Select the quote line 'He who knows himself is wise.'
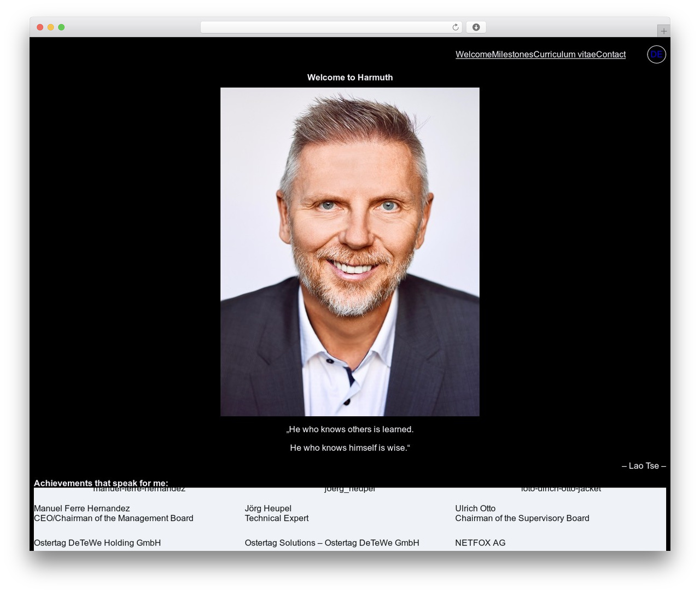The image size is (700, 593). pyautogui.click(x=350, y=448)
